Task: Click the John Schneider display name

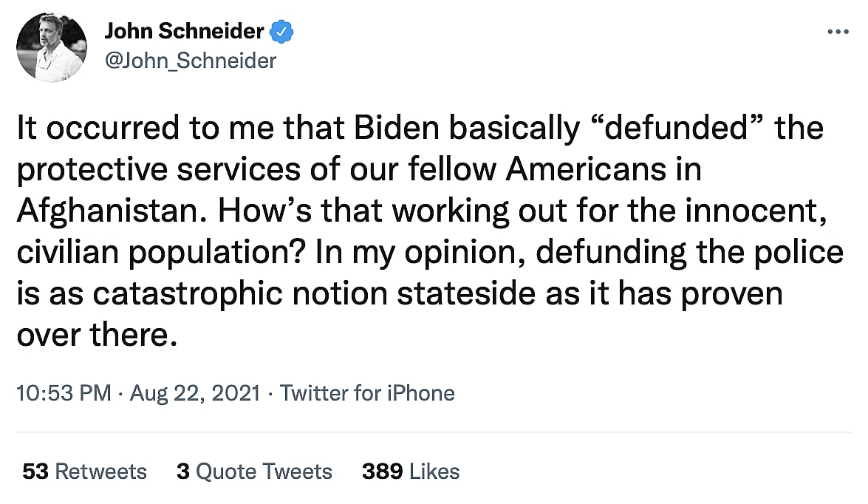Action: (184, 31)
